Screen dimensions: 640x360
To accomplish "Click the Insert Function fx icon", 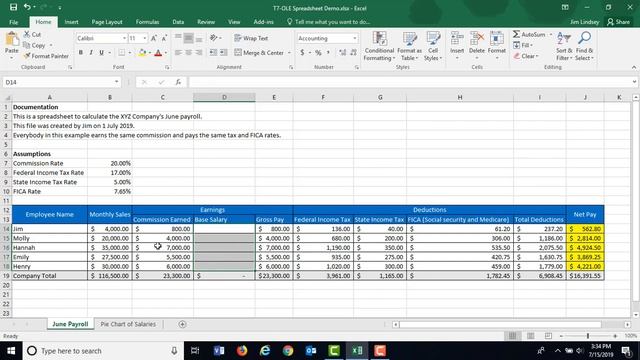I will (x=178, y=82).
